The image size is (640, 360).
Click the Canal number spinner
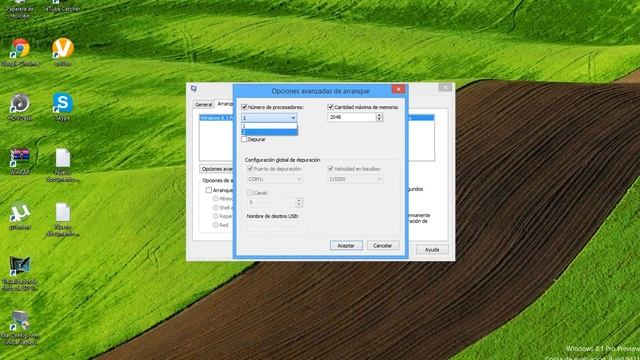pyautogui.click(x=299, y=202)
